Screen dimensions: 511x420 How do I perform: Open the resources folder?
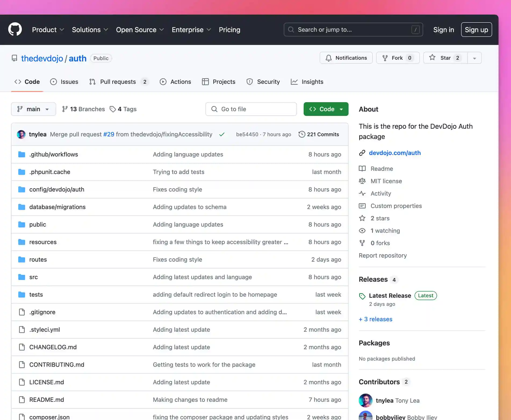coord(43,242)
